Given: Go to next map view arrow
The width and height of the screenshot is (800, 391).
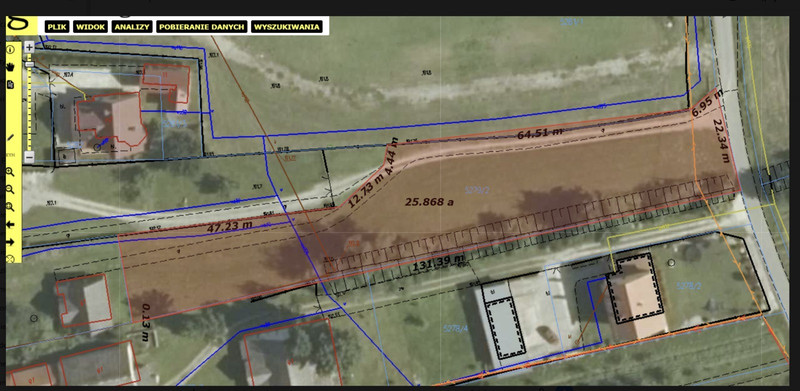Looking at the screenshot, I should coord(10,242).
